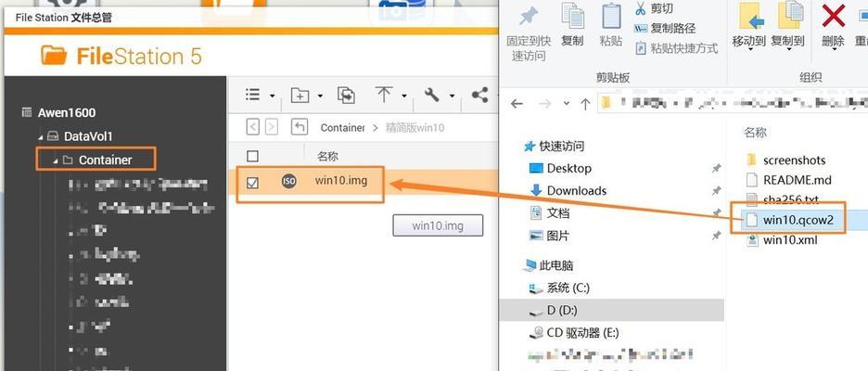Click 粘贴快捷方式 in the ribbon

pos(676,49)
